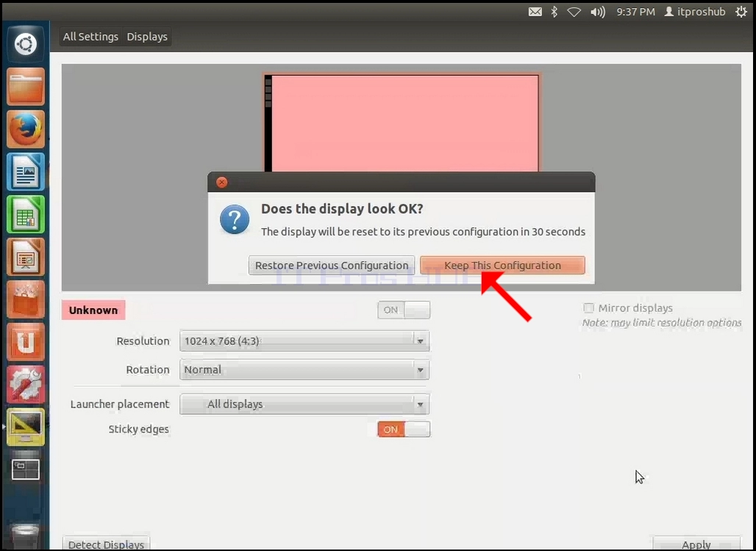Click the Sticky edges label
The width and height of the screenshot is (756, 551).
pos(138,430)
